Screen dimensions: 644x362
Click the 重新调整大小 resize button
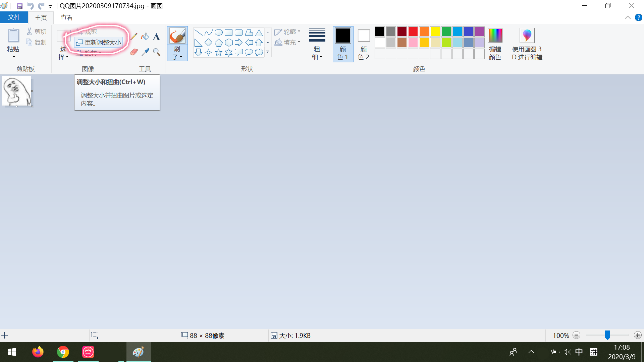pyautogui.click(x=99, y=43)
